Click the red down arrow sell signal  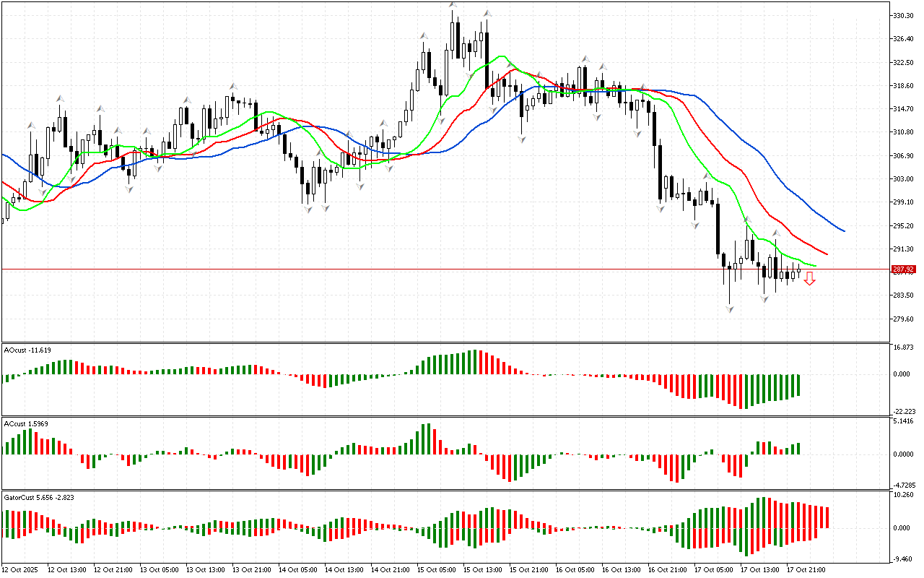pyautogui.click(x=810, y=279)
